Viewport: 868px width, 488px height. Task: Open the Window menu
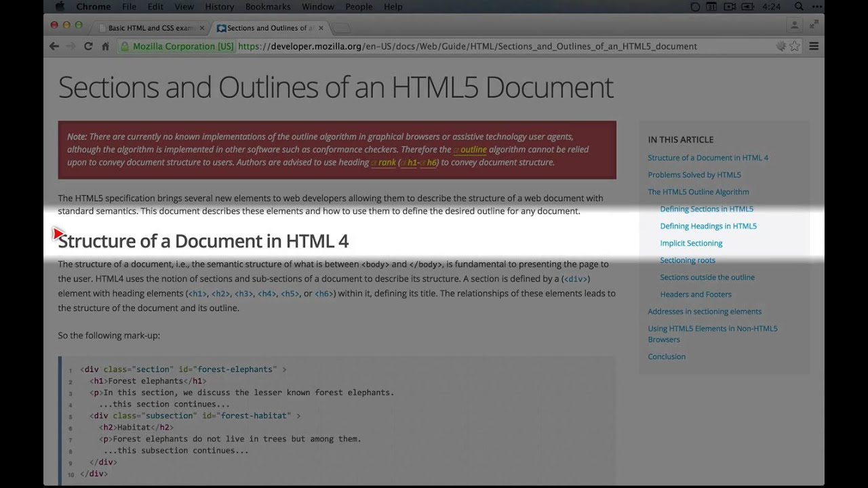point(318,7)
